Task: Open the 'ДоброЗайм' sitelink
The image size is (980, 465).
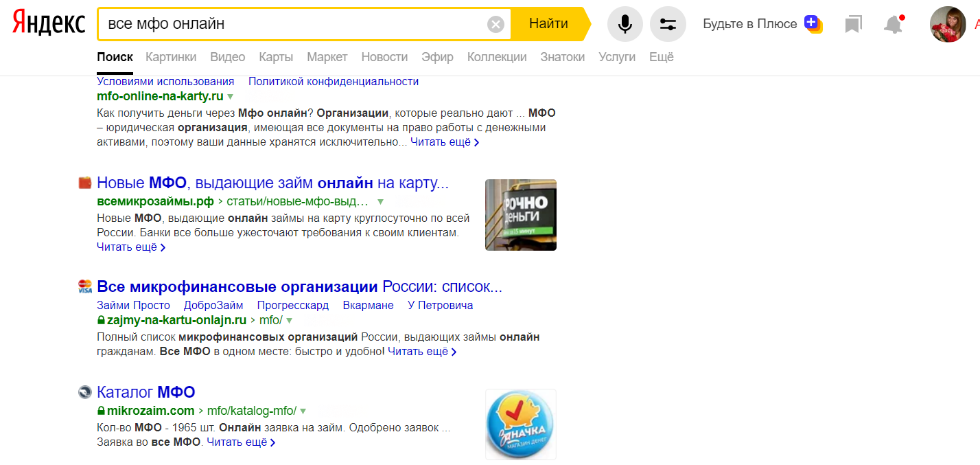Action: pos(213,305)
